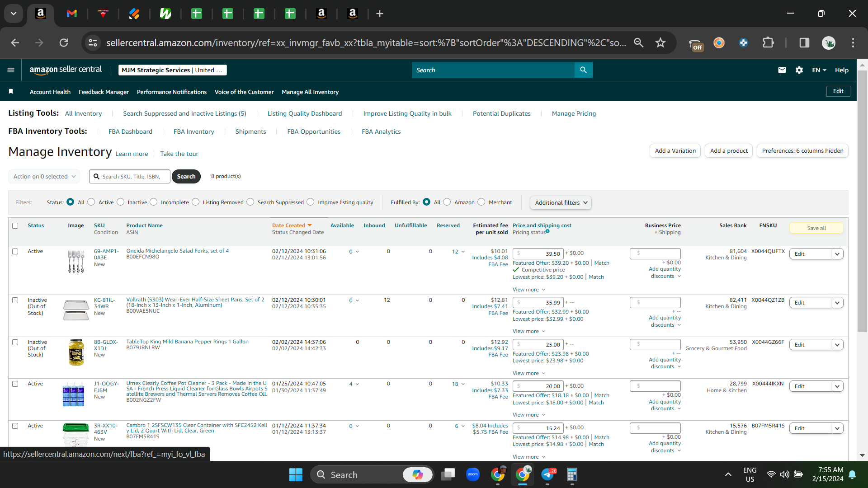Click the Help link in the header
Image resolution: width=868 pixels, height=488 pixels.
coord(841,70)
